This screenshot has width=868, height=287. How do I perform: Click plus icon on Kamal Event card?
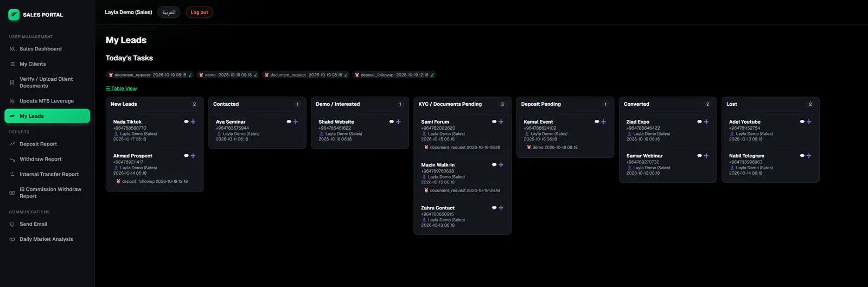click(604, 122)
